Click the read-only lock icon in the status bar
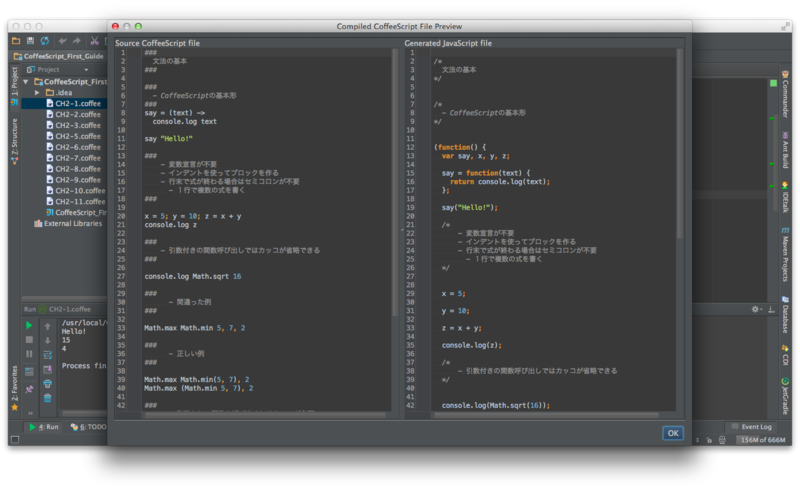 (x=709, y=440)
